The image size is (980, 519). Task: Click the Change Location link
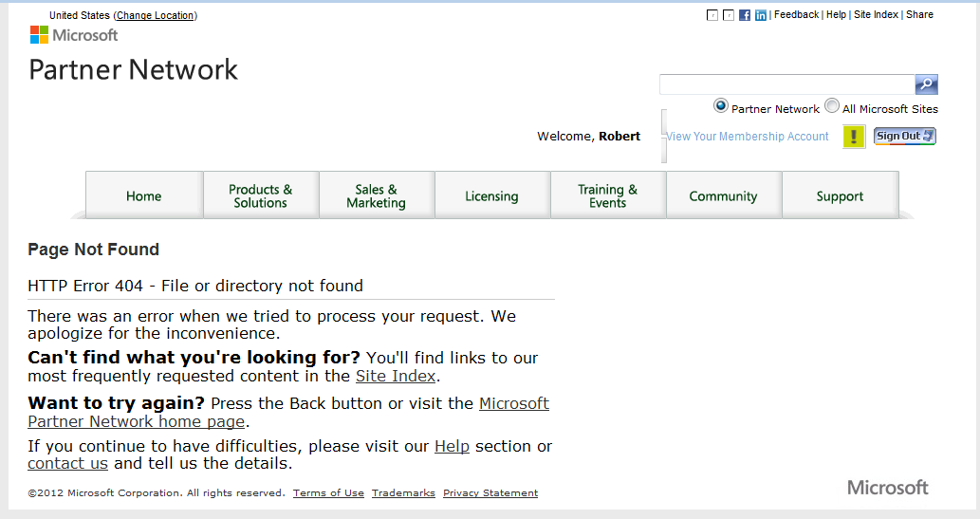tap(156, 15)
